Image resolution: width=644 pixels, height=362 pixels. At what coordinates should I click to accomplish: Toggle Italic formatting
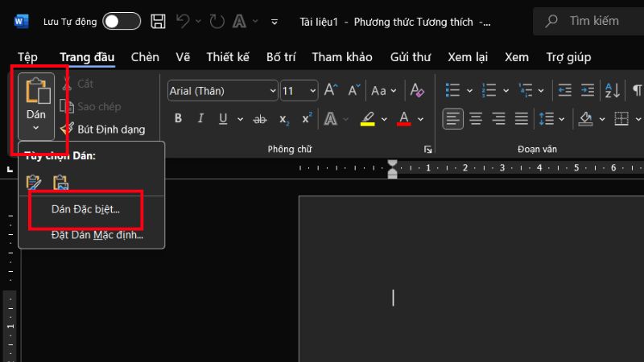[x=199, y=119]
